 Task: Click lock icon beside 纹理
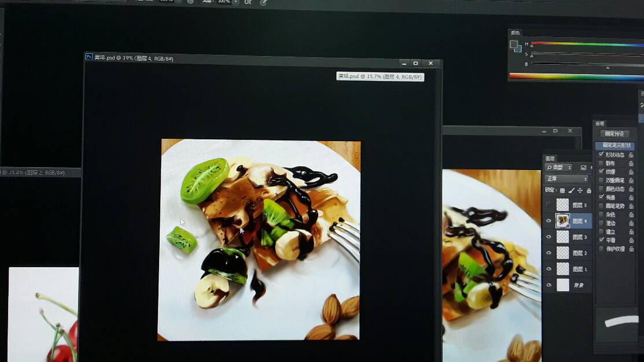click(631, 172)
